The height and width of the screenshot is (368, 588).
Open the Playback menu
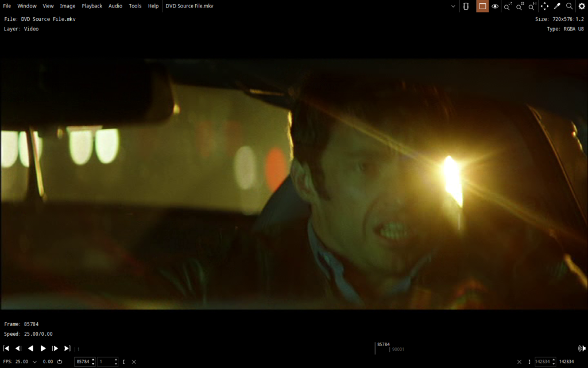[x=92, y=6]
